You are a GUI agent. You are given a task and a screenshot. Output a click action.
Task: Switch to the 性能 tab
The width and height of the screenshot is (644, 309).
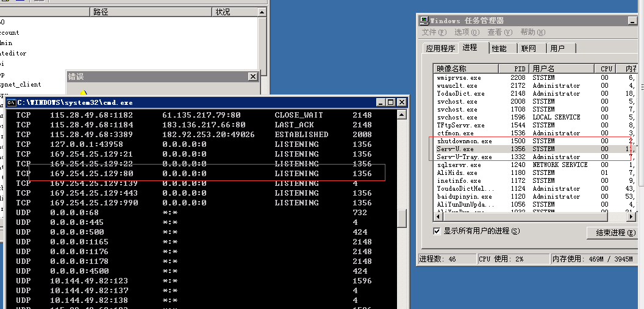(x=499, y=49)
